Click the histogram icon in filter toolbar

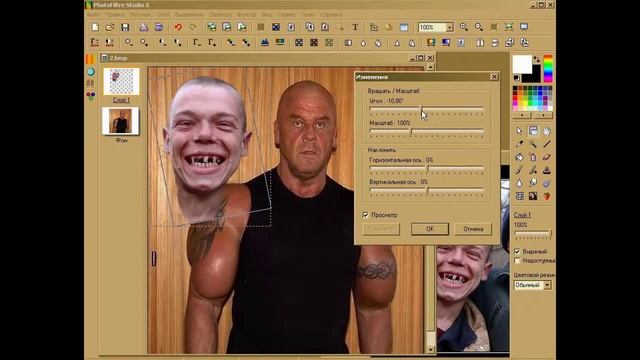click(265, 42)
